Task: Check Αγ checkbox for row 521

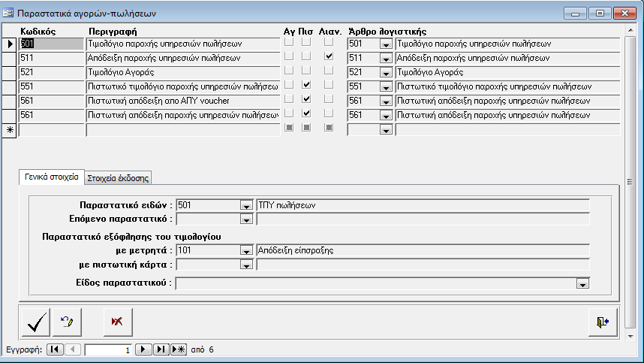Action: tap(289, 72)
